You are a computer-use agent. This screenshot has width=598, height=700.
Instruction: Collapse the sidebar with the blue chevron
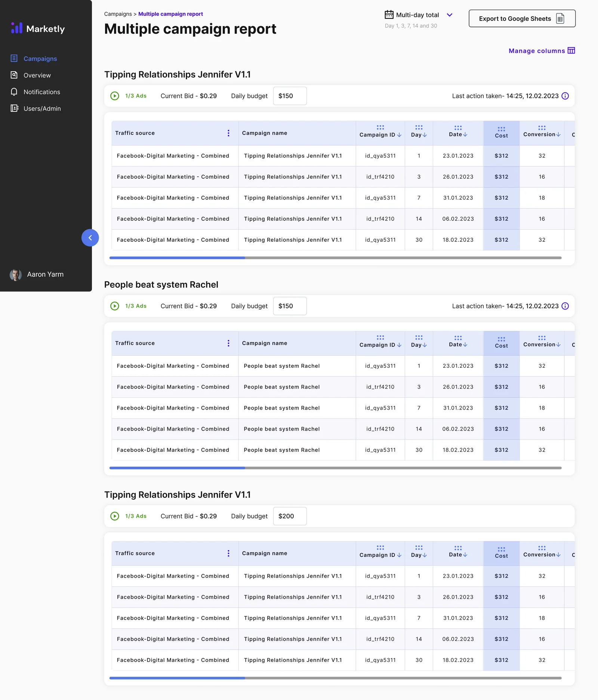pyautogui.click(x=90, y=238)
